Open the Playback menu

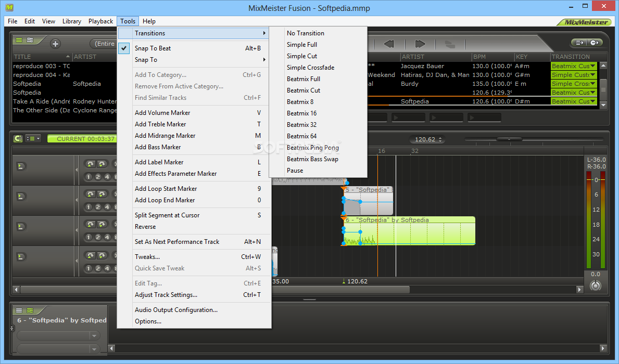coord(100,21)
